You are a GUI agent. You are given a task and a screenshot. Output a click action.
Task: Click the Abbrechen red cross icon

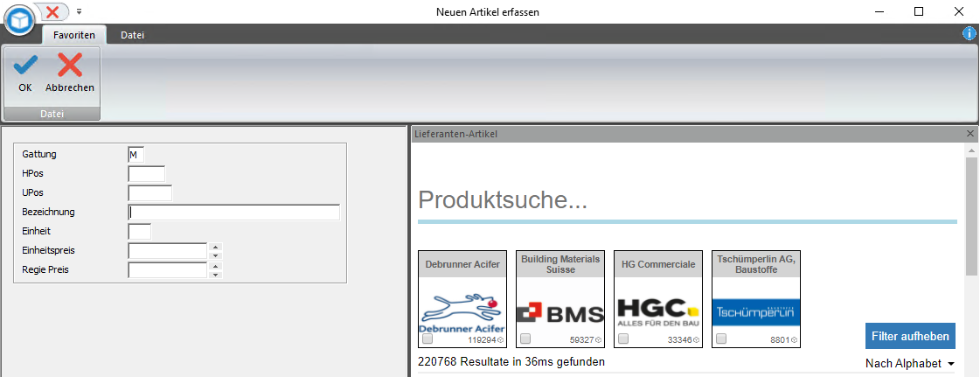click(x=70, y=65)
